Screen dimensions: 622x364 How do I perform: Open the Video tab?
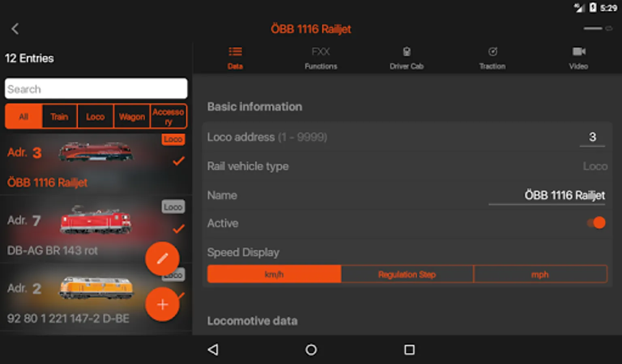[579, 58]
